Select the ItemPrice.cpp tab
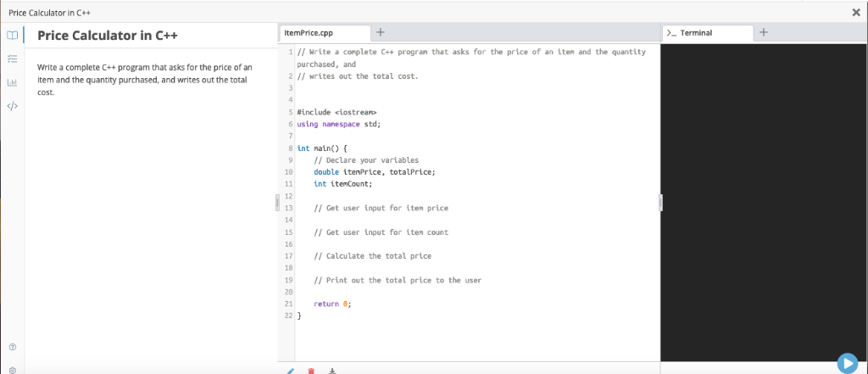 point(325,33)
